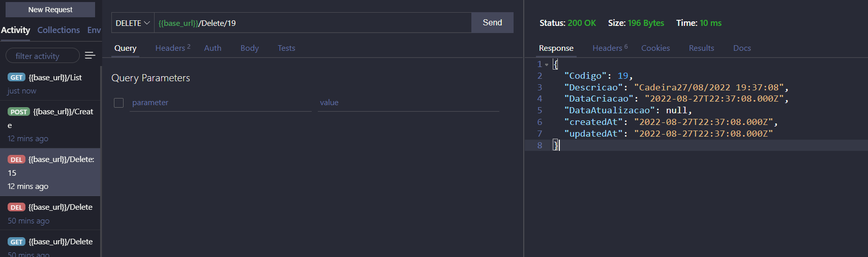Click the Query Parameters heading
Screen dimensions: 868x257
(151, 78)
